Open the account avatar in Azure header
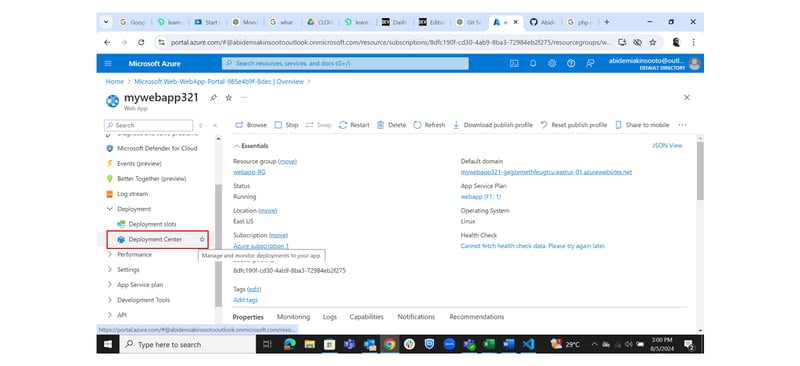The width and height of the screenshot is (800, 366). [x=694, y=63]
